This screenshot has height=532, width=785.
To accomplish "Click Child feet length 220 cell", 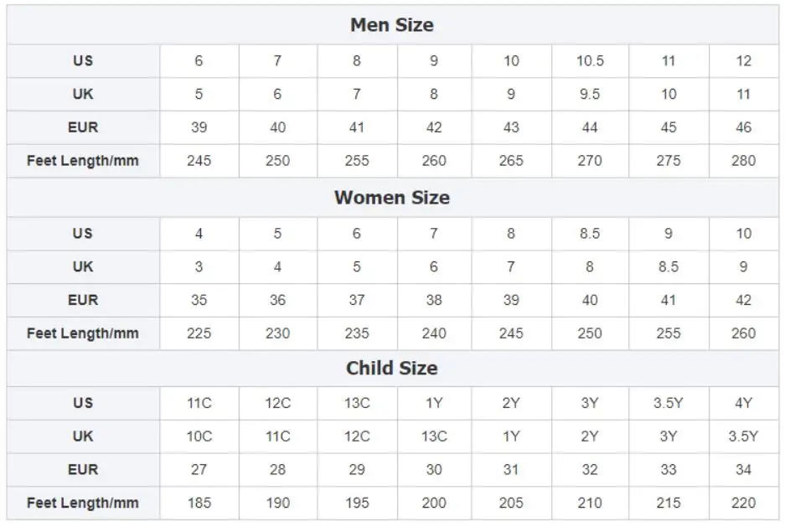I will click(743, 504).
